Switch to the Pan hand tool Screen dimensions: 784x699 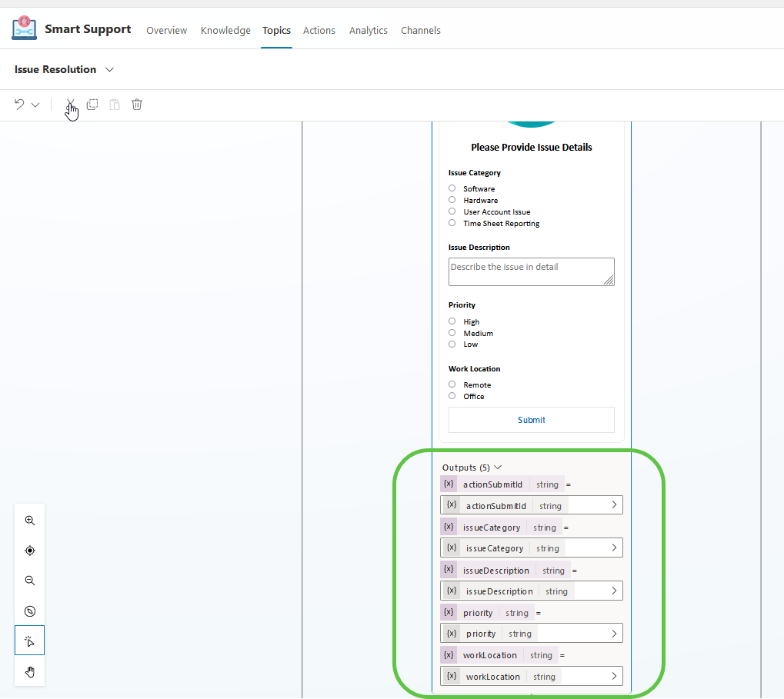coord(29,671)
